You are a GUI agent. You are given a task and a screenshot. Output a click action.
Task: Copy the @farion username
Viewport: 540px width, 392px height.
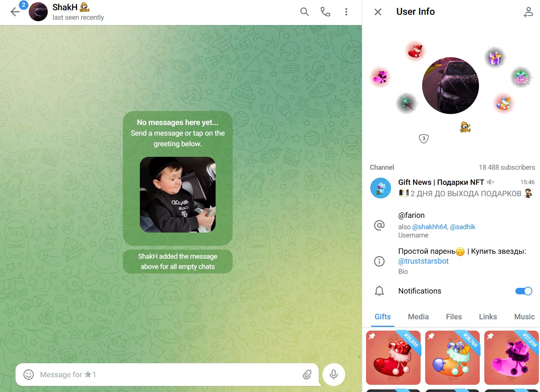(x=412, y=215)
